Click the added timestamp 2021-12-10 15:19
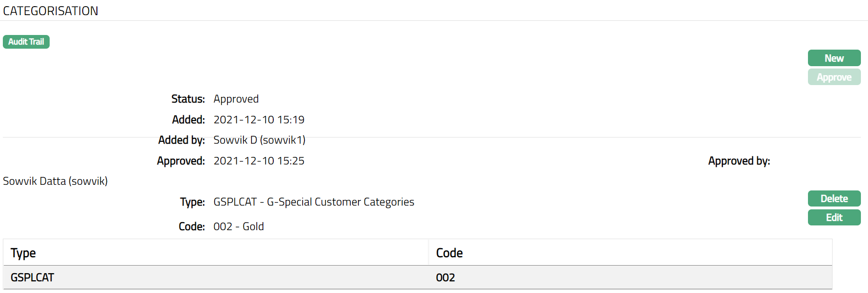The image size is (868, 293). click(x=259, y=120)
